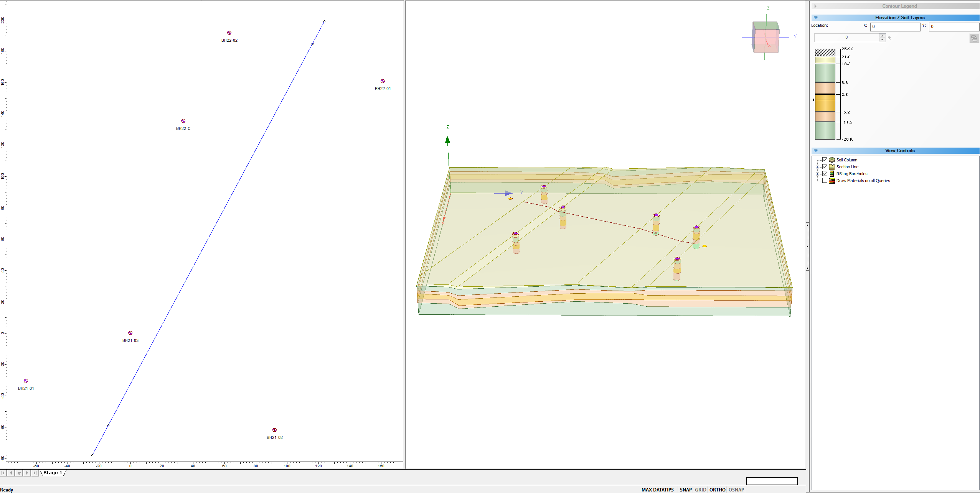Click borehole marker BH21-01 in plan view

point(26,381)
